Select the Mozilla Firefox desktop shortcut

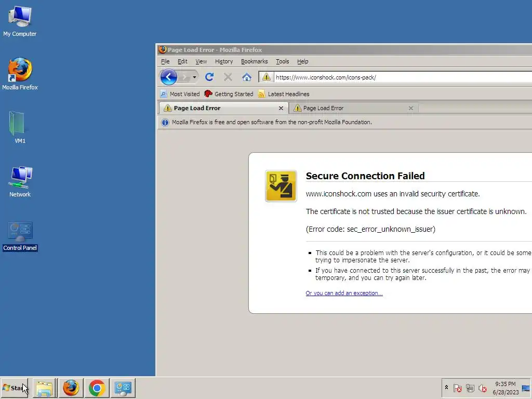pyautogui.click(x=20, y=74)
